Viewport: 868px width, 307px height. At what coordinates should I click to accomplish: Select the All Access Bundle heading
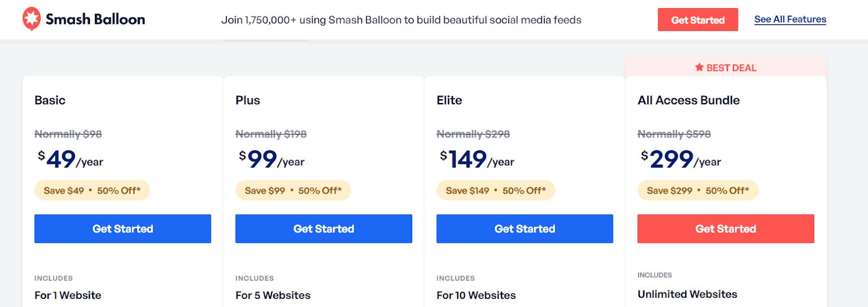click(x=688, y=100)
